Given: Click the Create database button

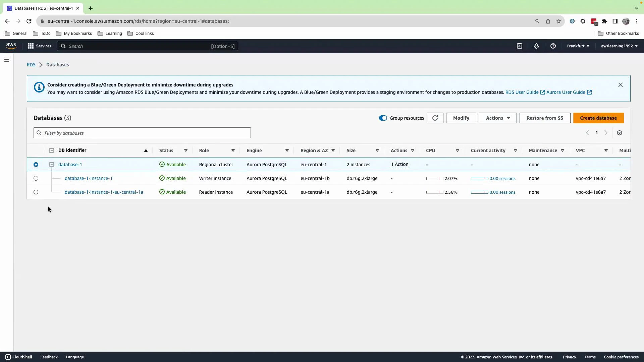Looking at the screenshot, I should coord(598,118).
